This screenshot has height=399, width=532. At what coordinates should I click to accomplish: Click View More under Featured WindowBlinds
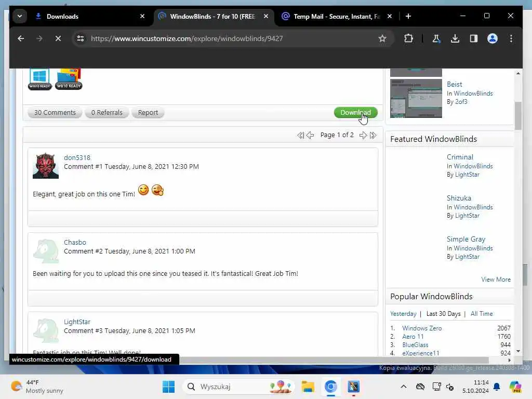[x=496, y=280]
